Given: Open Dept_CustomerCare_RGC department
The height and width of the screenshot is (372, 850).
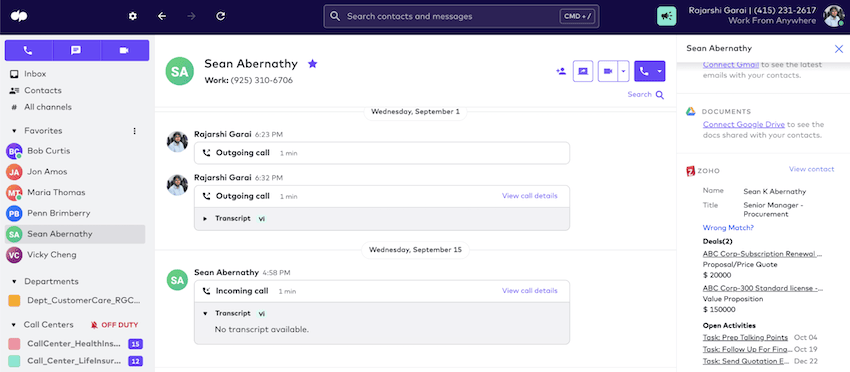Looking at the screenshot, I should click(x=75, y=300).
